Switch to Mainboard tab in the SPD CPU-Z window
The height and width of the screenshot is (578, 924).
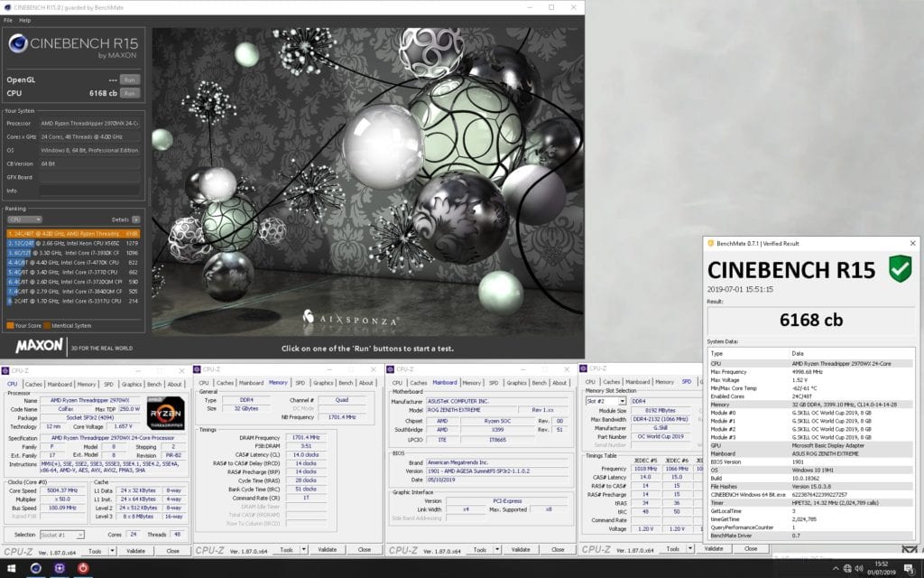[638, 382]
